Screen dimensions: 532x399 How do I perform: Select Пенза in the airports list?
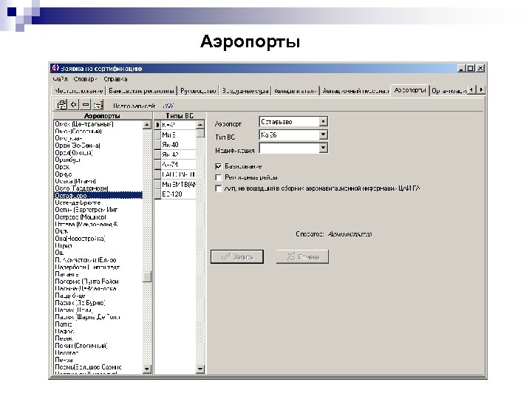[64, 360]
